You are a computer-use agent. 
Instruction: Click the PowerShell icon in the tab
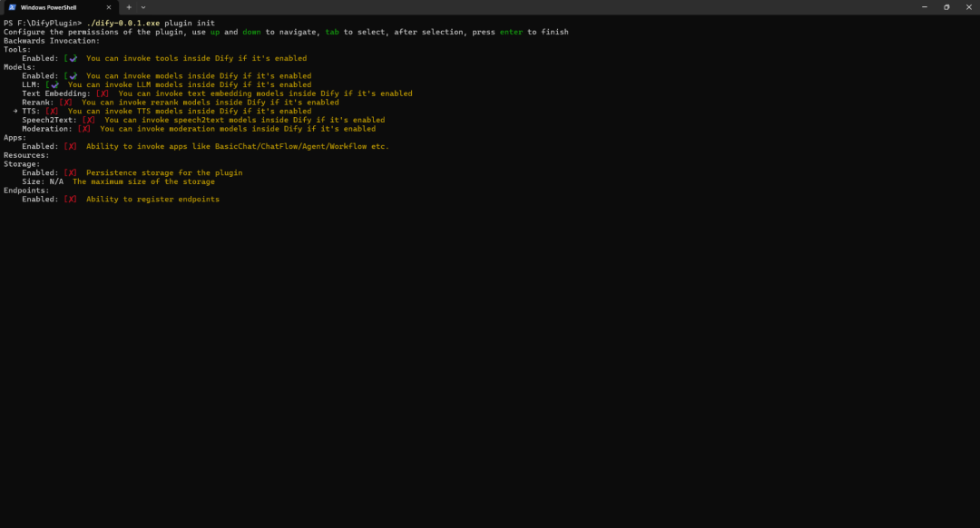12,7
